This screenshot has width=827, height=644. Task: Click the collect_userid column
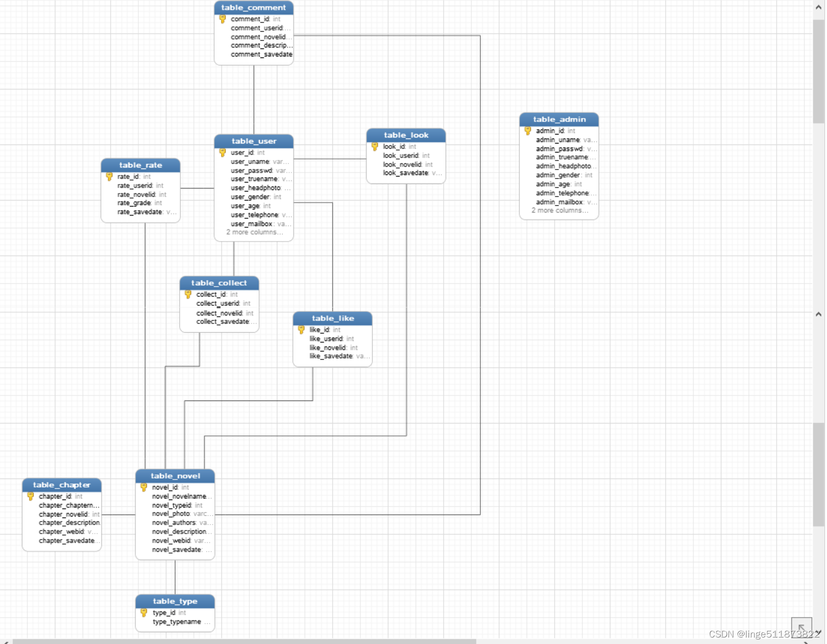pos(223,303)
